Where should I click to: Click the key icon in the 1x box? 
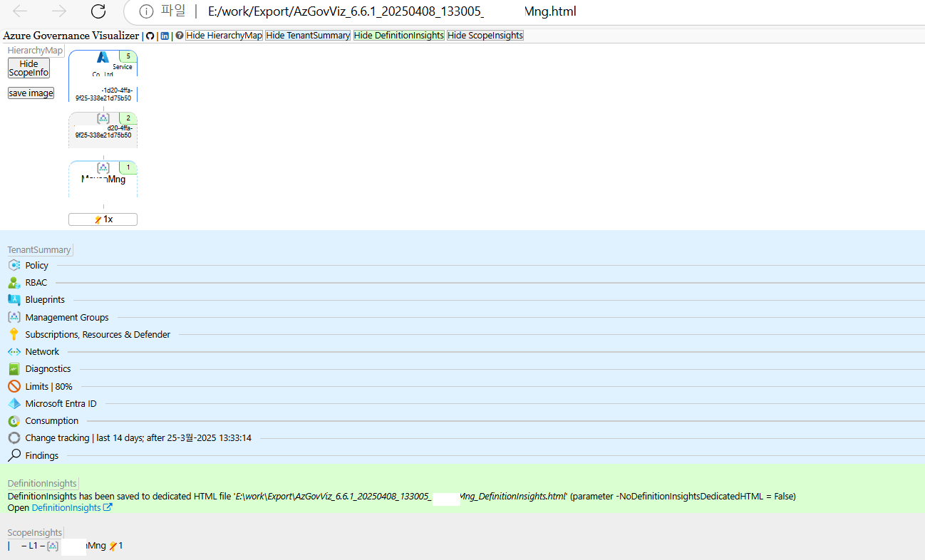[98, 219]
